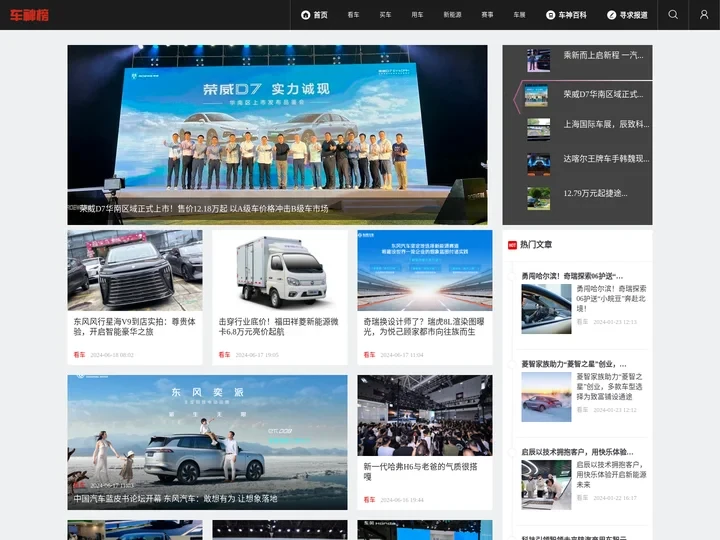Open article 击穿行业底价！福田祥菱
Screen dimensions: 720x540
278,326
